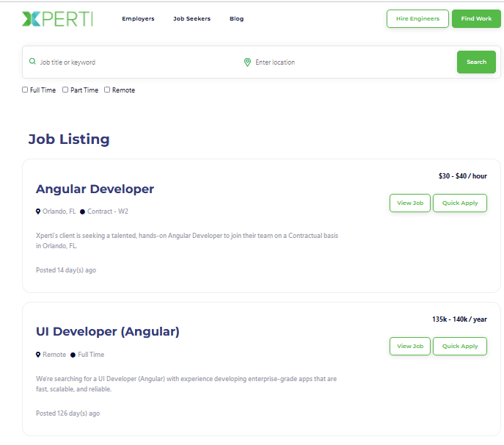Toggle the Remote filter checkbox
504x445 pixels.
pos(107,90)
